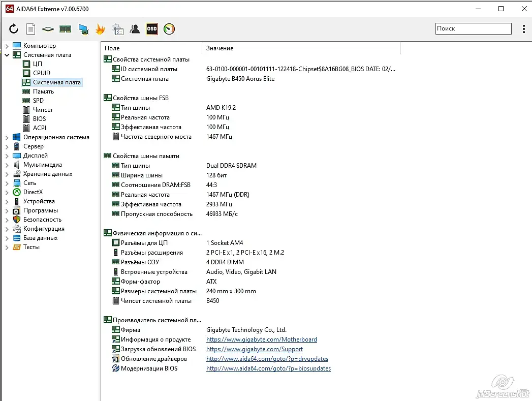
Task: Click the Мультимедиа speaker icon
Action: (17, 165)
